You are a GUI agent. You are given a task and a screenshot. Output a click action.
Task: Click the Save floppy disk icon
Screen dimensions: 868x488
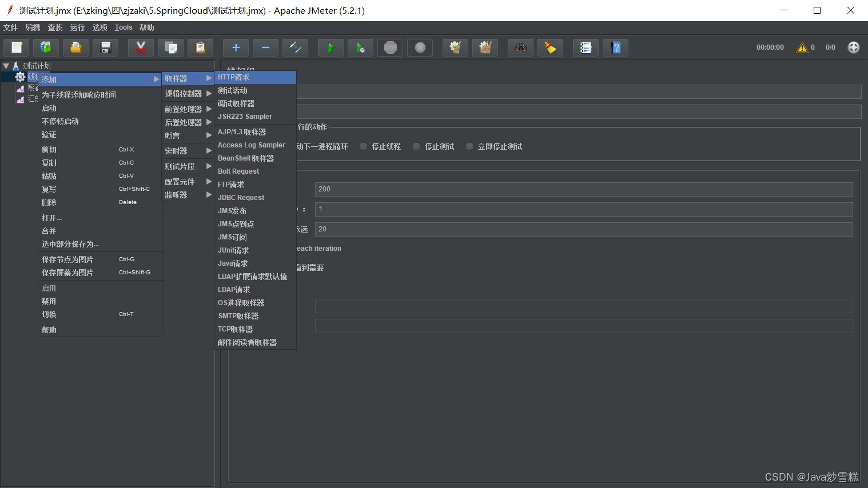click(x=106, y=47)
